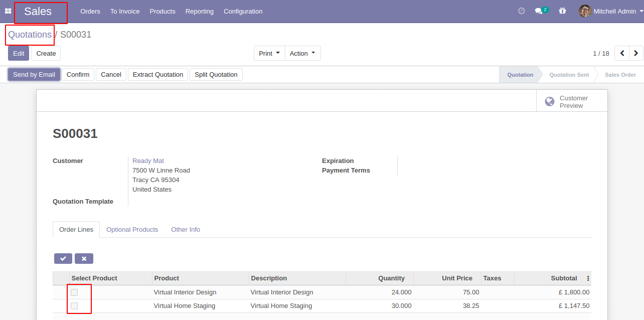The height and width of the screenshot is (320, 644).
Task: Select the Order Lines tab
Action: tap(76, 230)
